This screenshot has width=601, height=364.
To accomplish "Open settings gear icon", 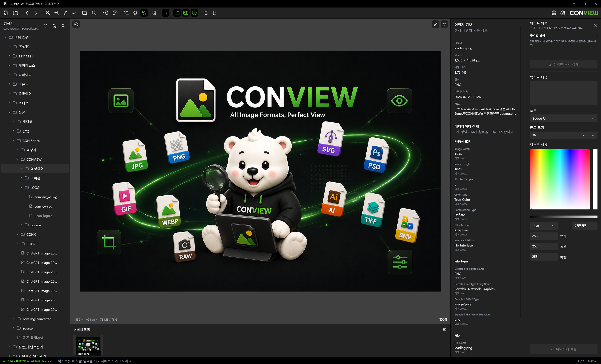I will click(563, 13).
